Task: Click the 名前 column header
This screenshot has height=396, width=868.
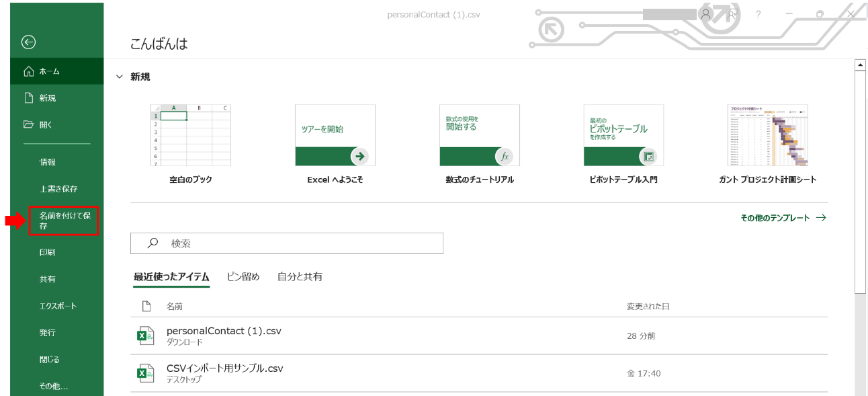Action: click(175, 306)
